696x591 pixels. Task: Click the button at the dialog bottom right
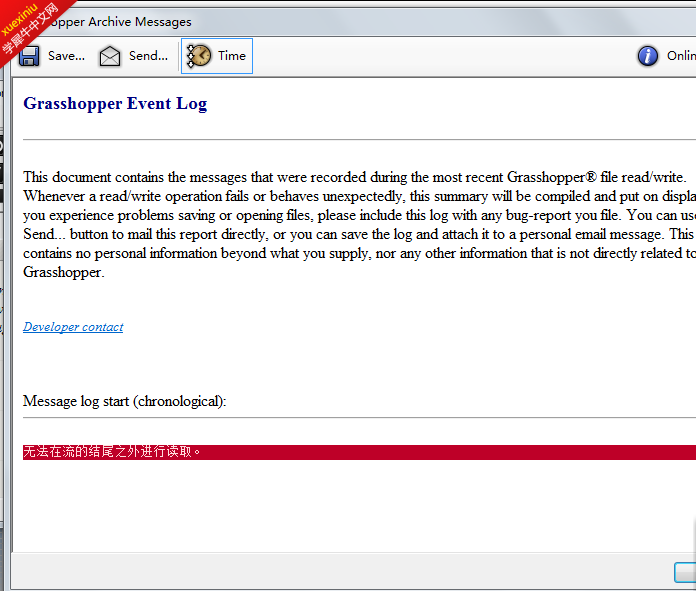pyautogui.click(x=685, y=572)
